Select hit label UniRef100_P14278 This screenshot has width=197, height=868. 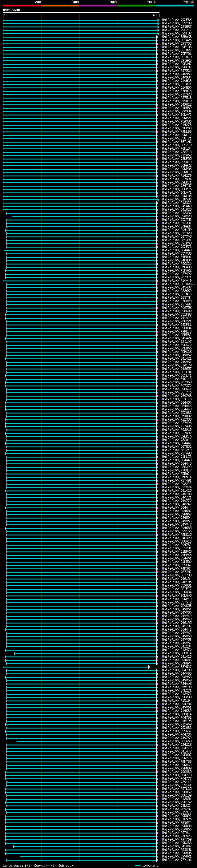(176, 125)
